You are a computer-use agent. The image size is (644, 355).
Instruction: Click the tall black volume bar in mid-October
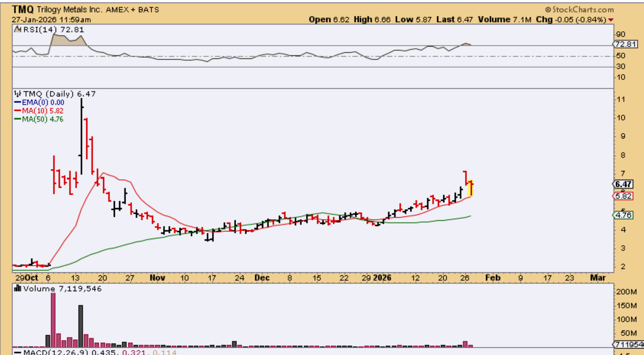click(80, 326)
